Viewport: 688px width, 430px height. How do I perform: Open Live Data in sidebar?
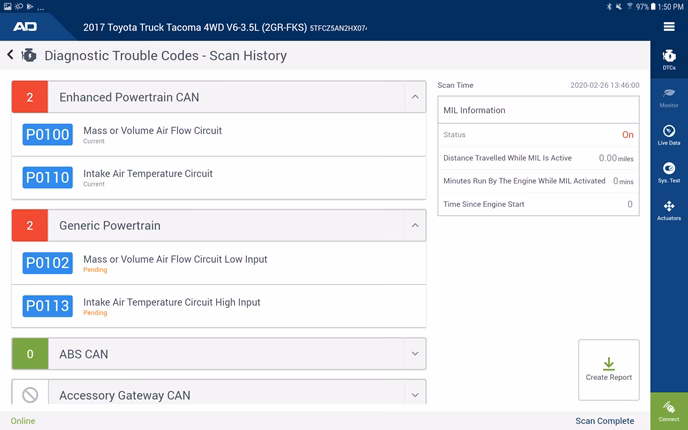pos(669,135)
